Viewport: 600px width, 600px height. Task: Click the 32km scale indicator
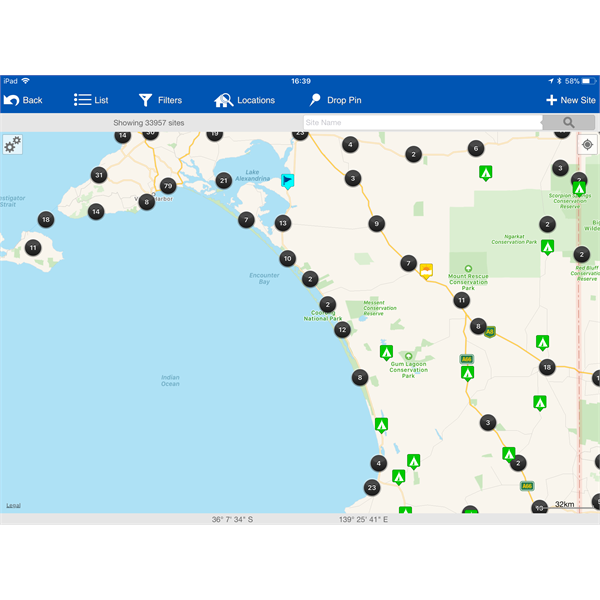(564, 504)
